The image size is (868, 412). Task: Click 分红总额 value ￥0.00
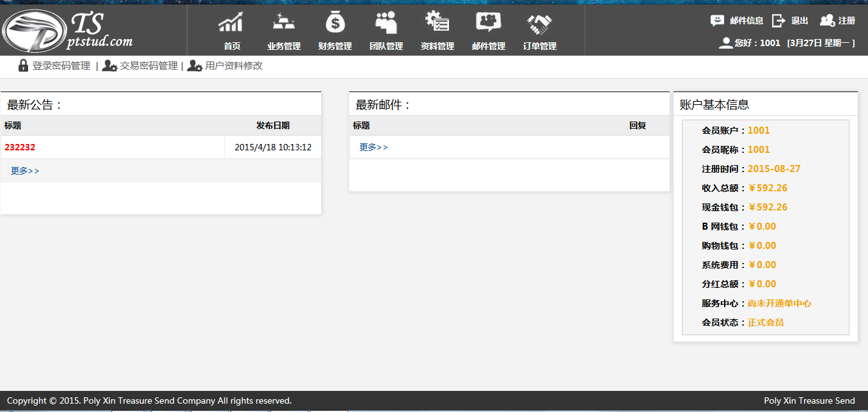point(762,284)
